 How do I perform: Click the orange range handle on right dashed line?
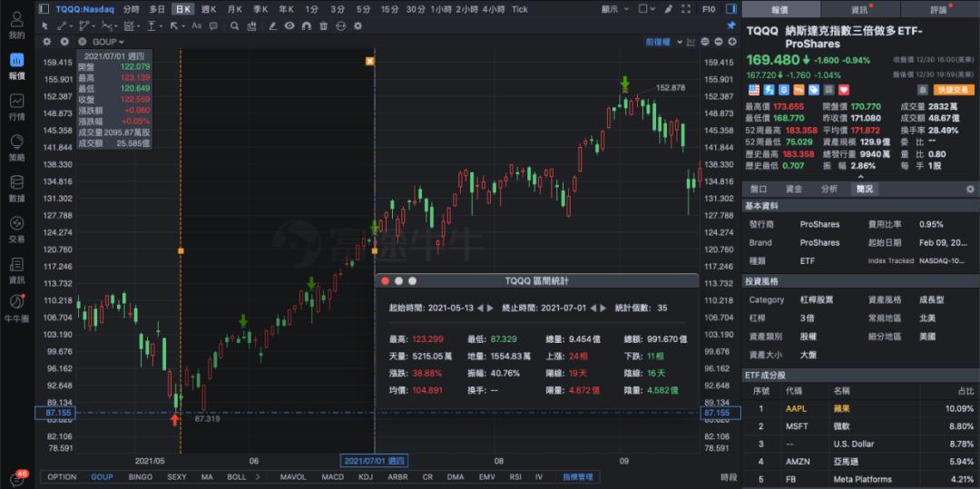pos(375,250)
